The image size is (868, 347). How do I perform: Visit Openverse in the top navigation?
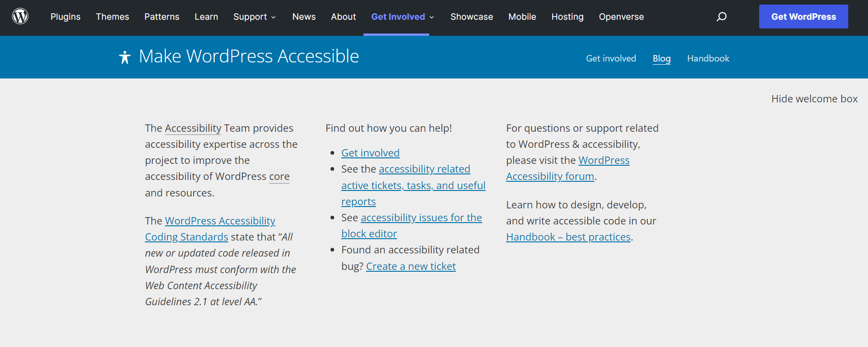tap(622, 17)
